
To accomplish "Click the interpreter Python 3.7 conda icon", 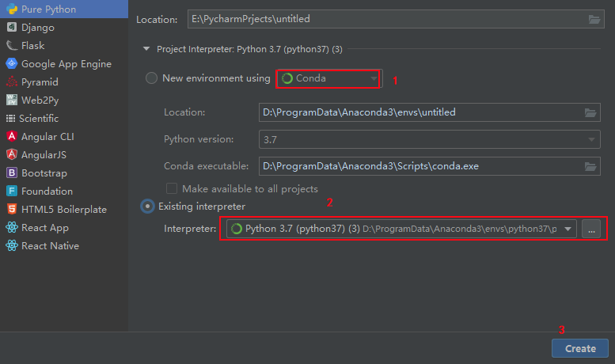I will [x=237, y=229].
